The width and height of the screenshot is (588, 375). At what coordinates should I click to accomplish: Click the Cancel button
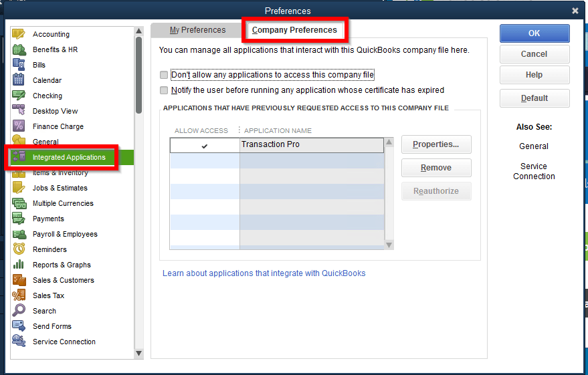coord(534,54)
